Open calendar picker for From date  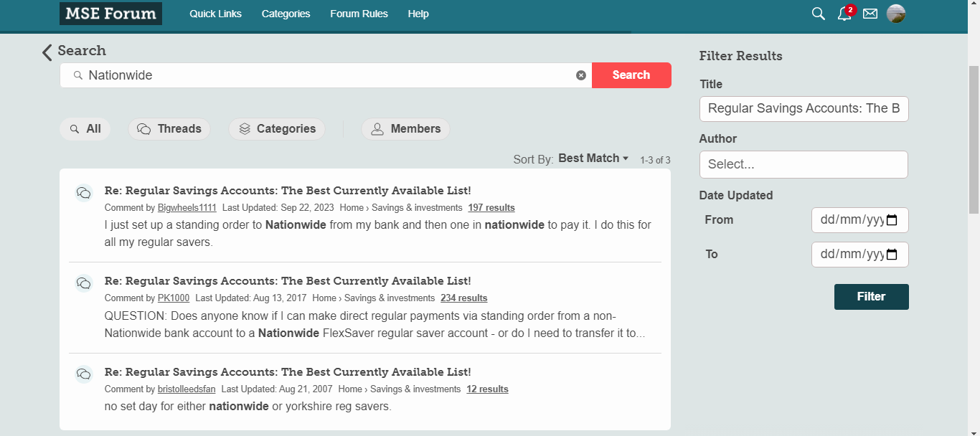point(892,220)
